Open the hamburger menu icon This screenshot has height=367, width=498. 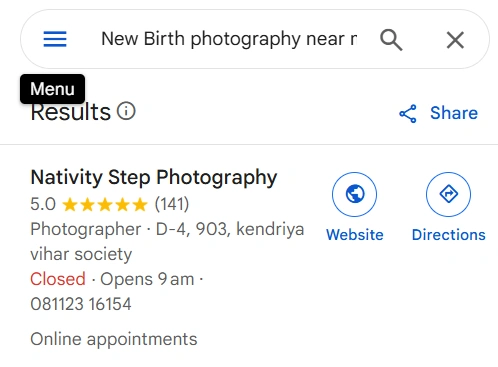click(55, 39)
